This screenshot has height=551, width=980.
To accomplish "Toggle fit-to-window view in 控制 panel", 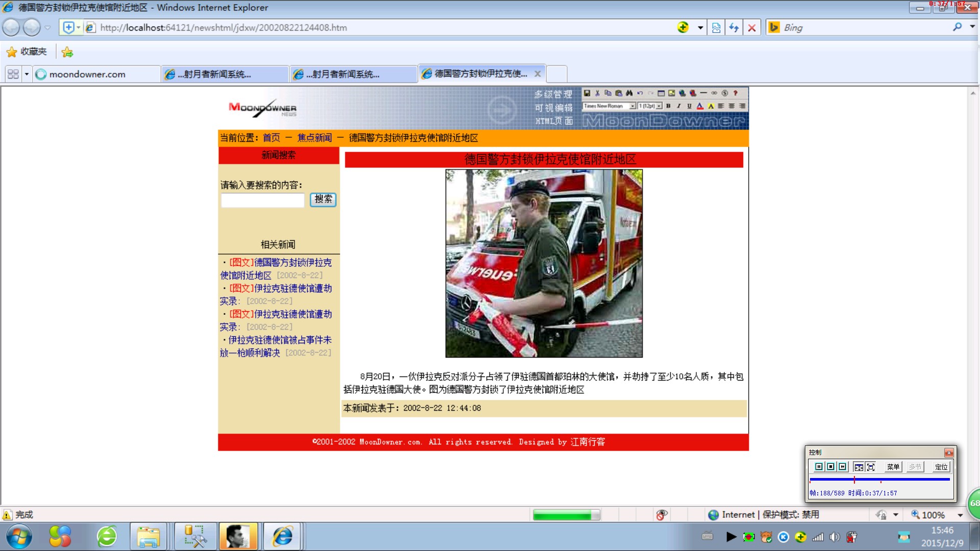I will [x=859, y=467].
